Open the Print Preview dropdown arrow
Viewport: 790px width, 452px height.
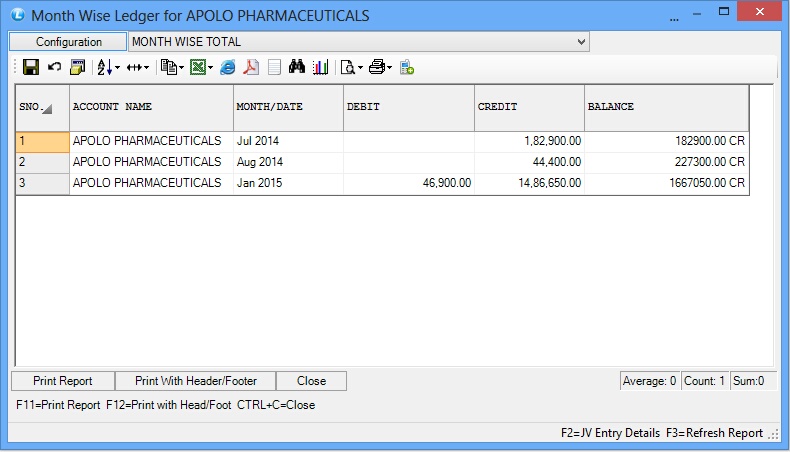point(360,67)
